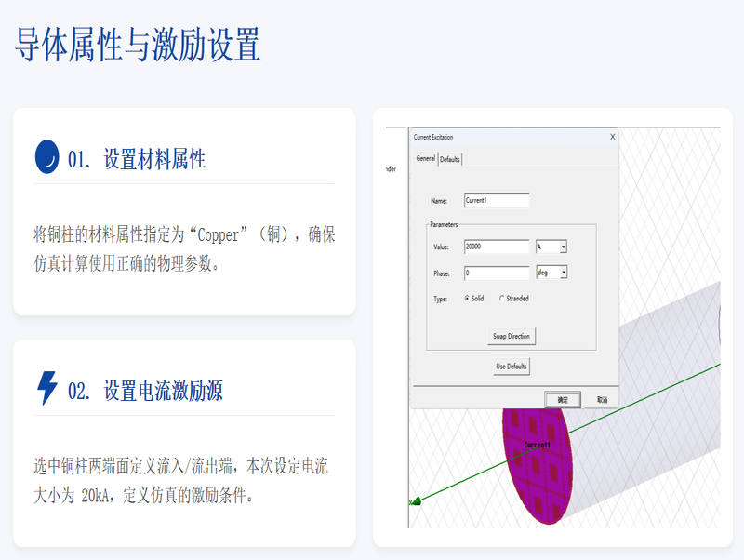Click the Phase input field

(496, 273)
